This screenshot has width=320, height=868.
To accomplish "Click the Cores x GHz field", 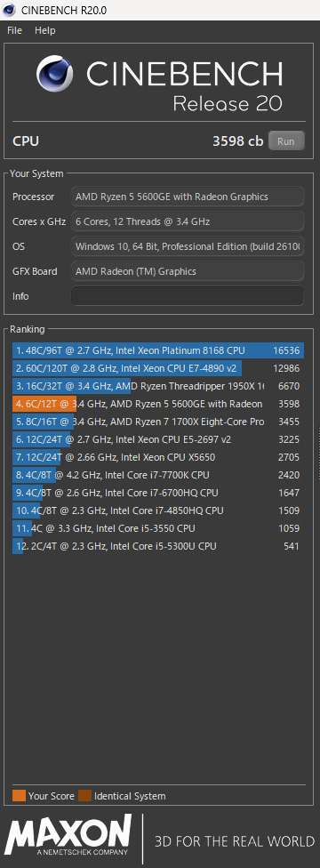I will [x=188, y=221].
